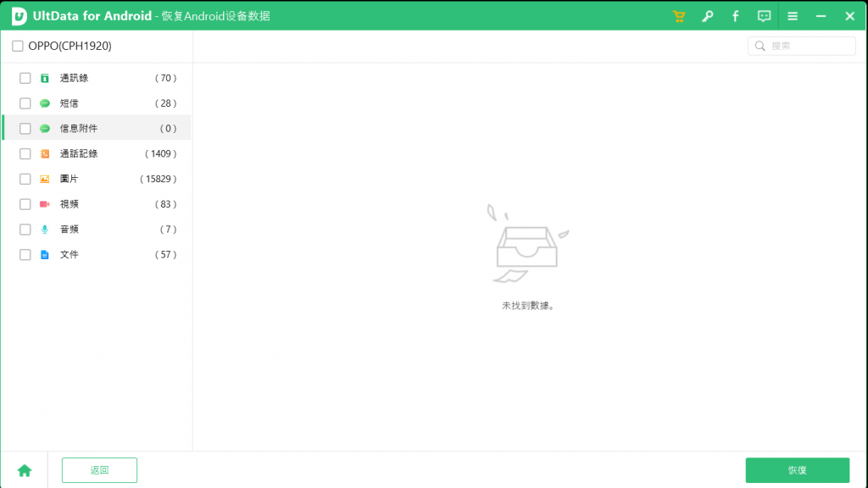Click the 圖片 picture icon
Image resolution: width=868 pixels, height=488 pixels.
pos(45,179)
